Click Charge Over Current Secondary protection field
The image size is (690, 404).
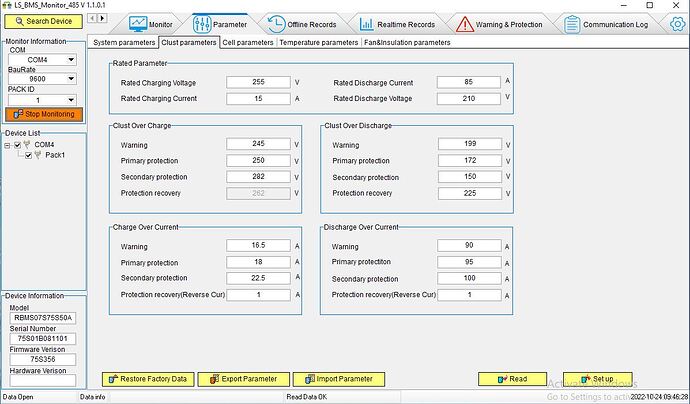click(x=258, y=278)
